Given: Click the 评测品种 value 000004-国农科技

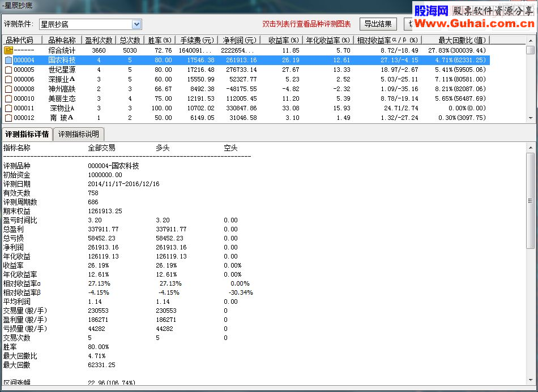Looking at the screenshot, I should [114, 166].
